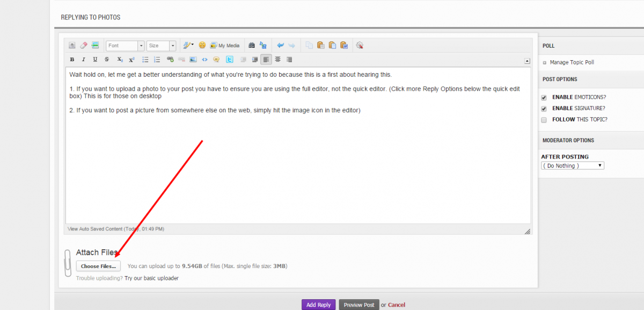The image size is (644, 310).
Task: Open the Size dropdown
Action: click(x=161, y=46)
